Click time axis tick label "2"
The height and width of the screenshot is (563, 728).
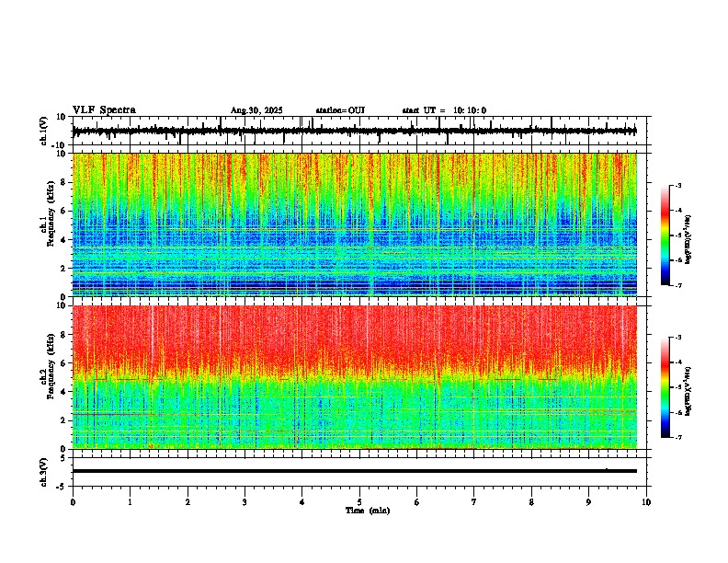[188, 502]
